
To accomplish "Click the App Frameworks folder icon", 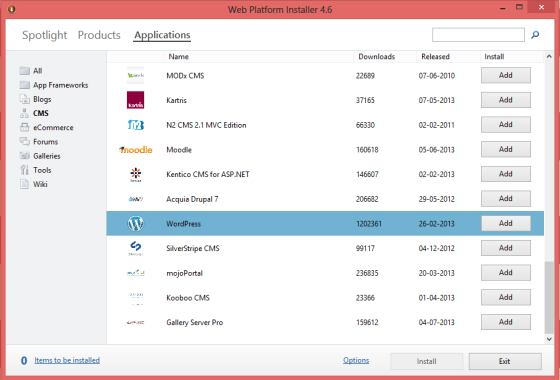I will click(25, 85).
